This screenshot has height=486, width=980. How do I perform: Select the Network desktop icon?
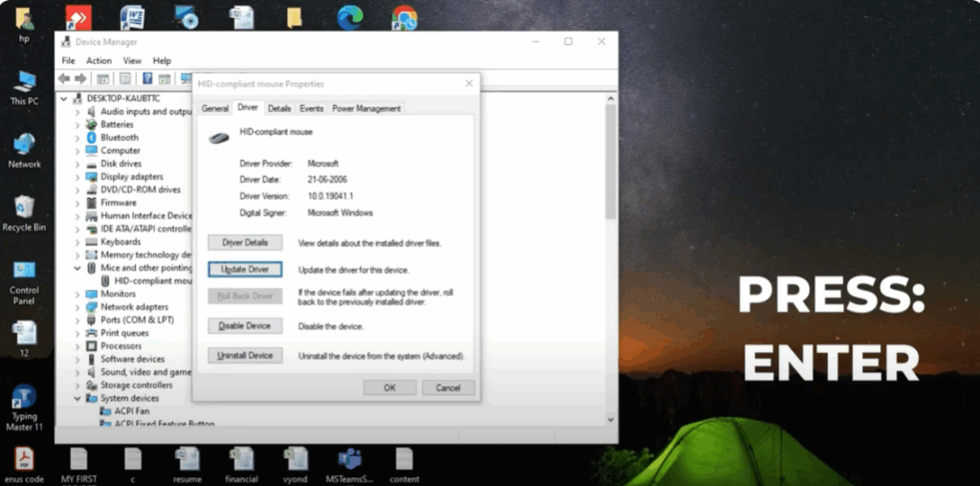pyautogui.click(x=24, y=150)
